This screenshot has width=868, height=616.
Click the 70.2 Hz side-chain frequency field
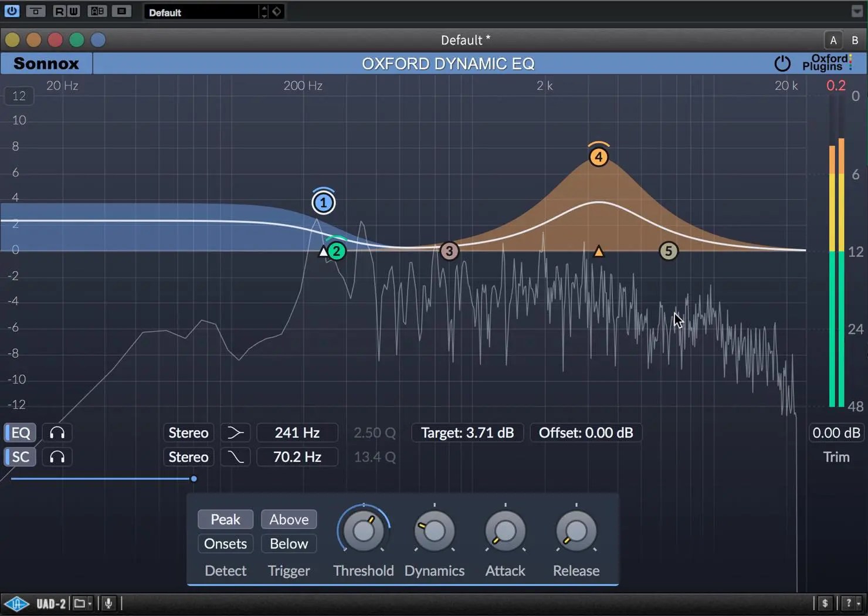point(297,457)
